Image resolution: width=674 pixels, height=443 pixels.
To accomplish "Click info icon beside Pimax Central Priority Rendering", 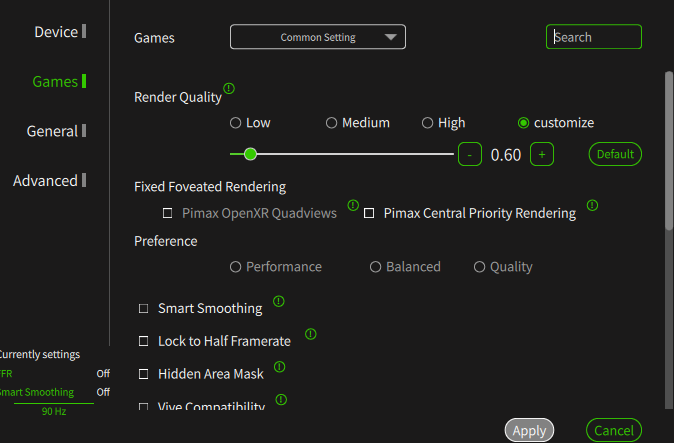I will (x=592, y=205).
